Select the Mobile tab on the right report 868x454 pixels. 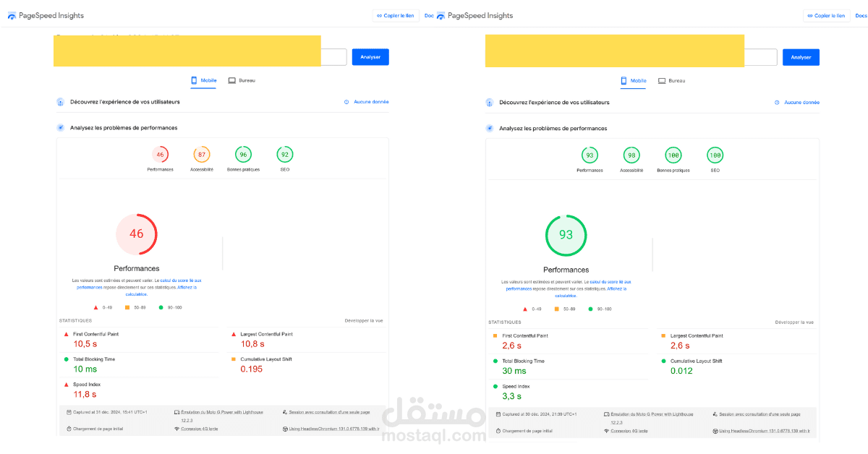(633, 81)
